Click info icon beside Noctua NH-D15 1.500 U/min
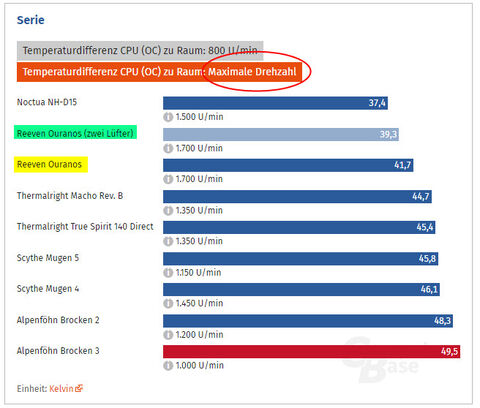Screen dimensions: 480x408 coord(168,117)
